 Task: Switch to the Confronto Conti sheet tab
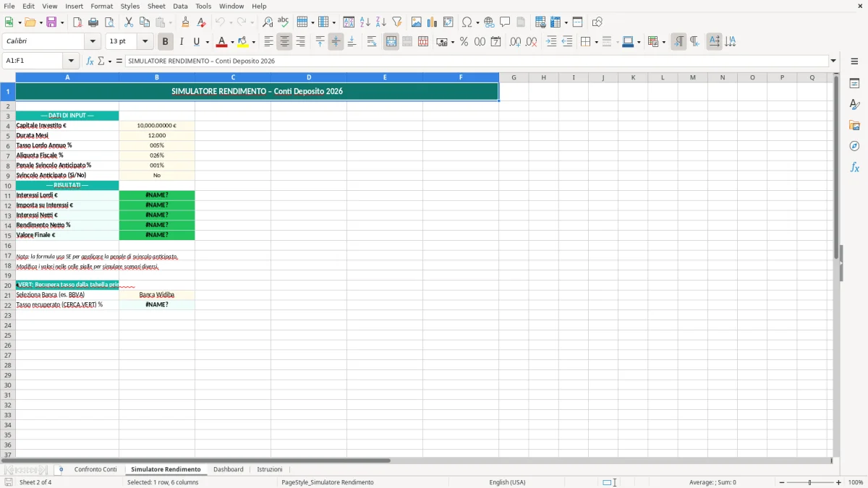(95, 470)
